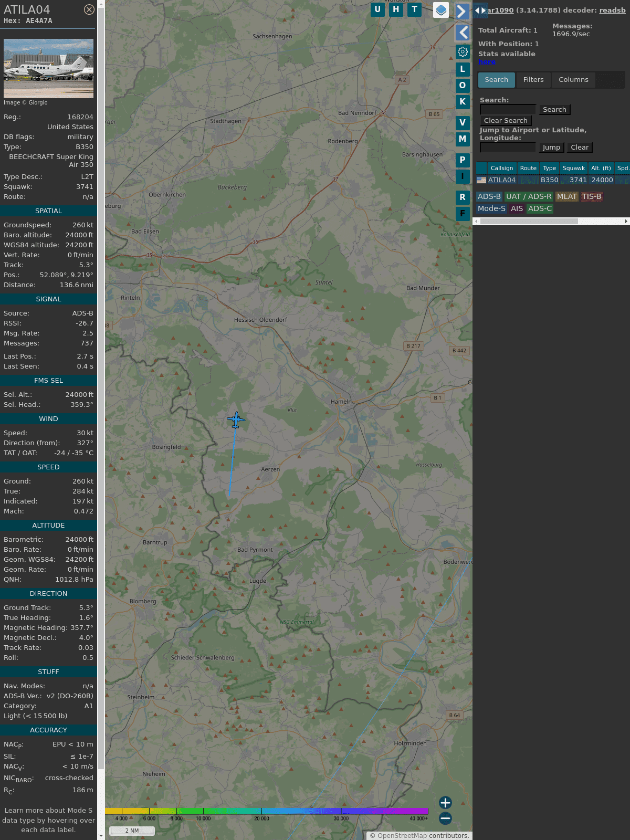The width and height of the screenshot is (630, 840).
Task: Switch to the Columns tab
Action: (x=573, y=80)
